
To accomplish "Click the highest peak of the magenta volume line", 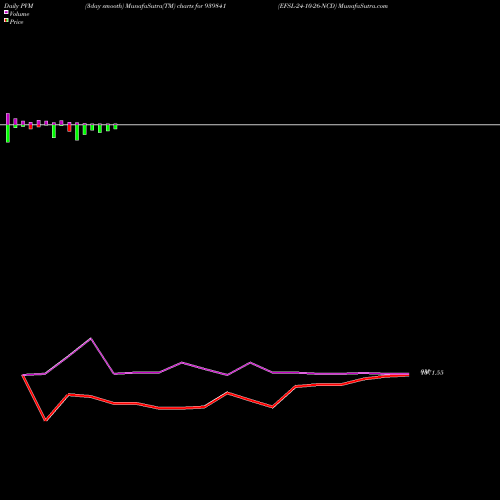I will (91, 339).
